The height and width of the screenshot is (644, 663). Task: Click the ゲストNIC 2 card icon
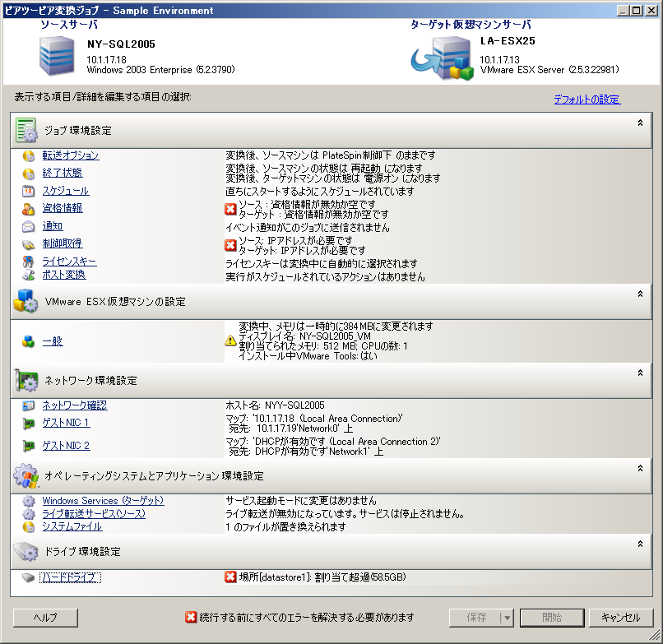(x=28, y=446)
